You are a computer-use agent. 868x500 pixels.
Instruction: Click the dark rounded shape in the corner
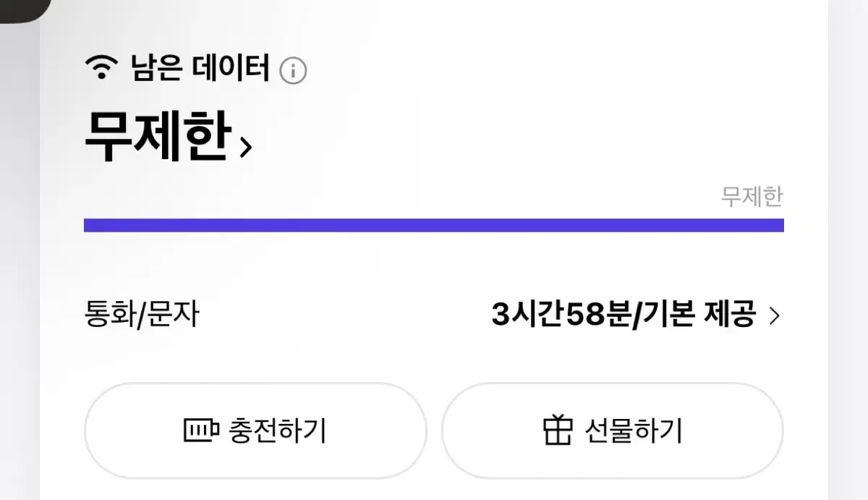pyautogui.click(x=22, y=9)
